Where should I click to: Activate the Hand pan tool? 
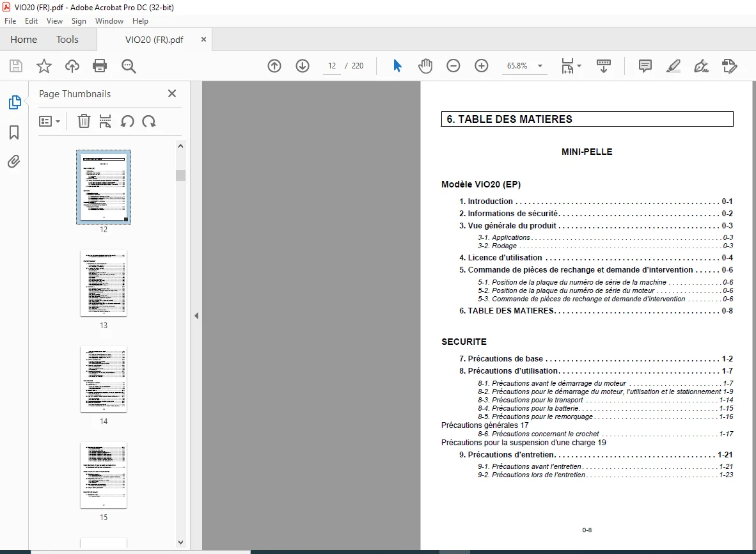click(x=425, y=66)
